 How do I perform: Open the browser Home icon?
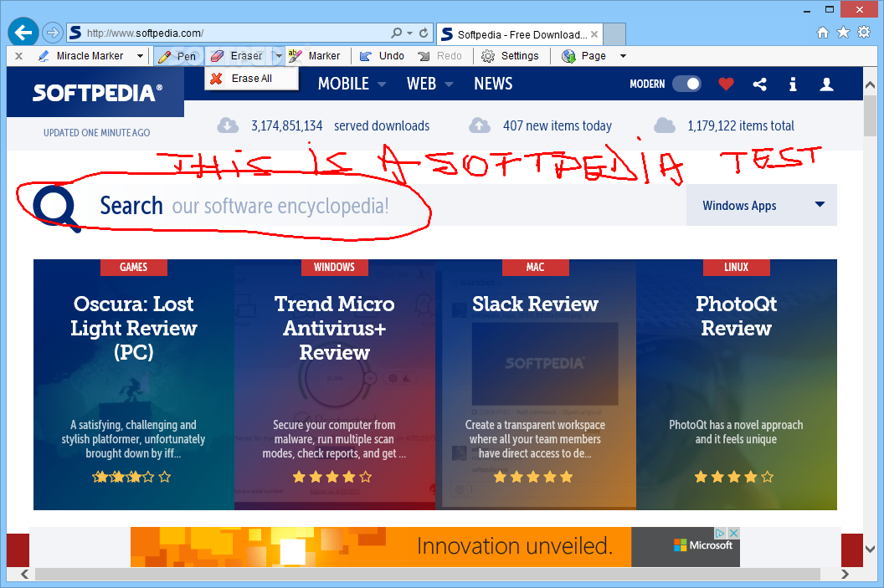pyautogui.click(x=823, y=33)
